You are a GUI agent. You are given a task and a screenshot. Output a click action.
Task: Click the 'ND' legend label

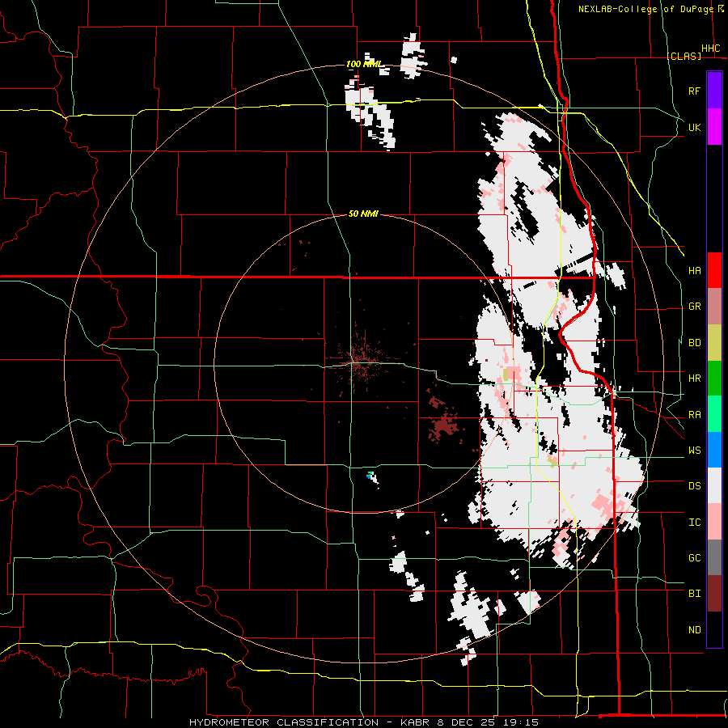(x=694, y=630)
